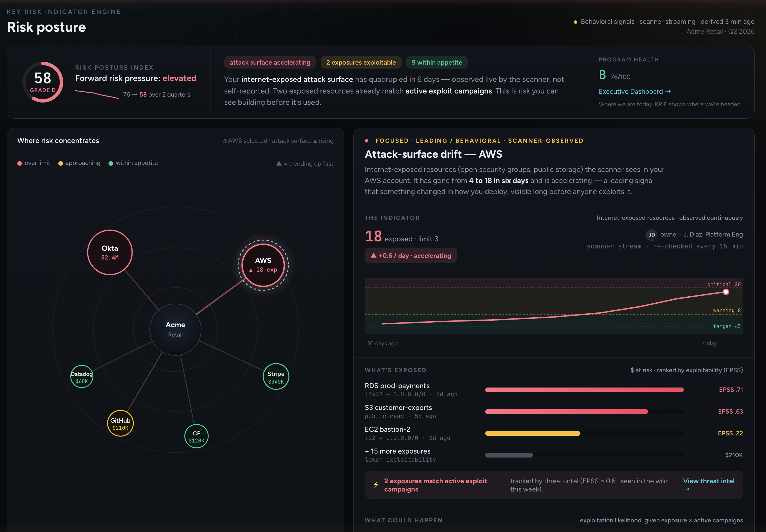Screen dimensions: 766x532
Task: Click the $210K at-risk value
Action: pyautogui.click(x=734, y=455)
